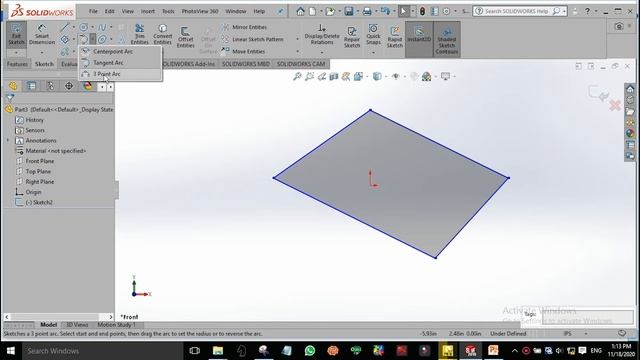The height and width of the screenshot is (360, 640).
Task: Select the Ellipse sketch tool
Action: pos(102,40)
